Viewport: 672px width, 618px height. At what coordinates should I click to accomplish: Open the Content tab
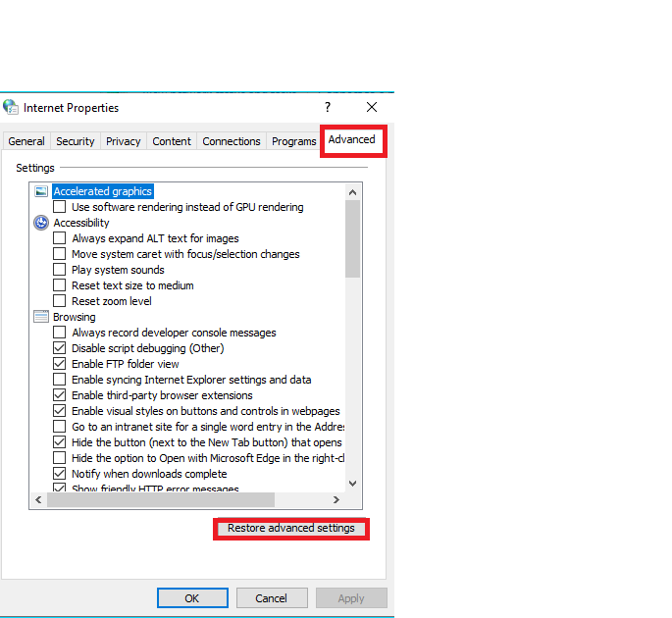[x=172, y=141]
